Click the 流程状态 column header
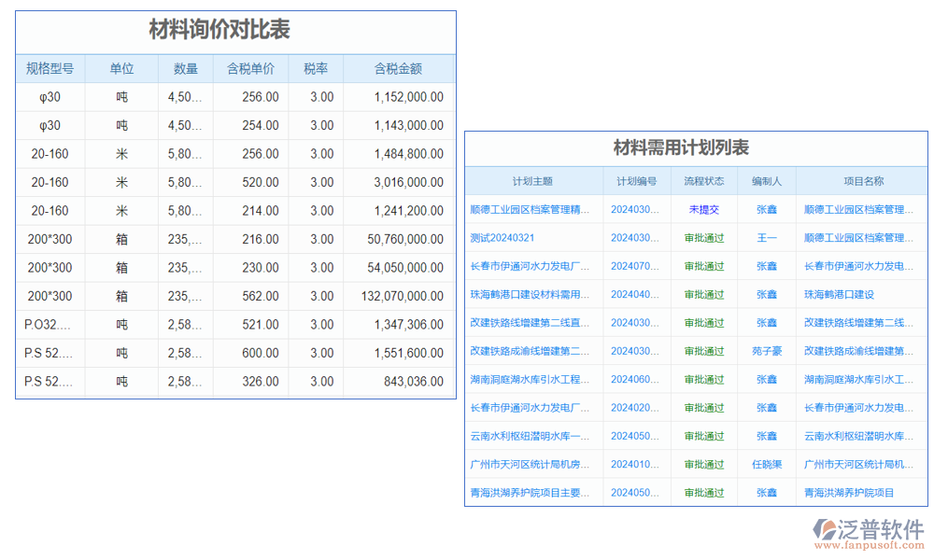The height and width of the screenshot is (560, 934). [704, 181]
